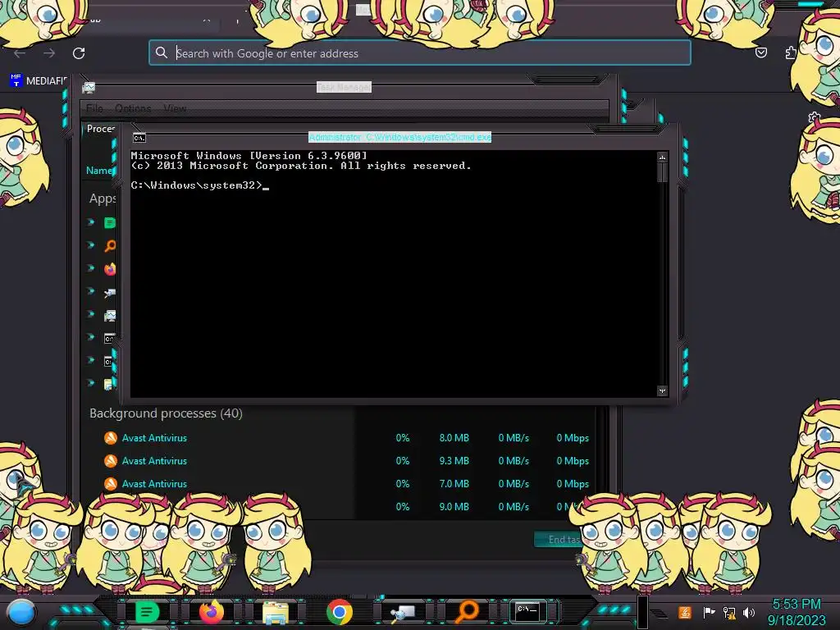Viewport: 840px width, 630px height.
Task: Click inside the command prompt console
Action: pyautogui.click(x=394, y=274)
